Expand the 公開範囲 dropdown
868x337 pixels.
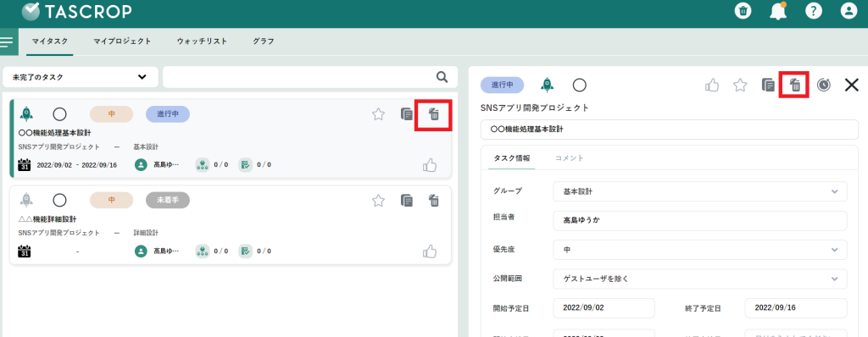click(699, 279)
